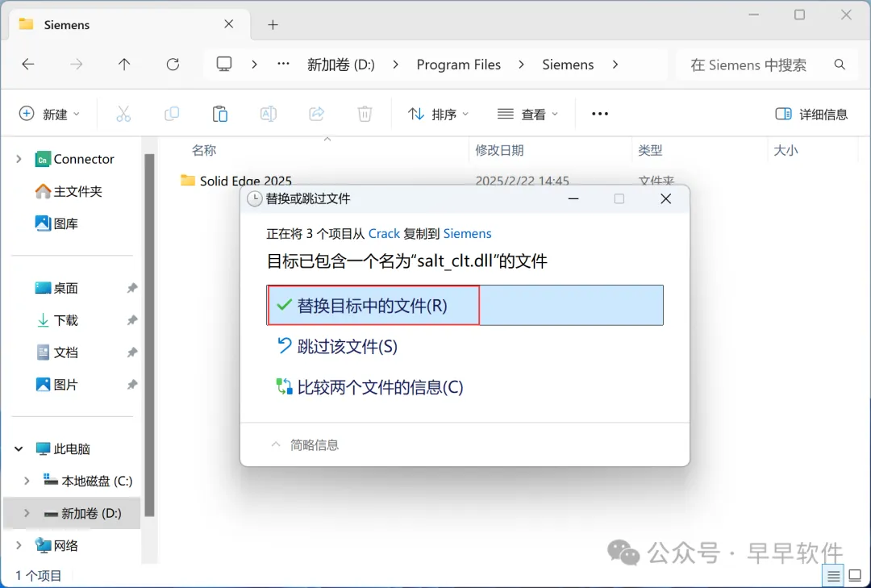871x588 pixels.
Task: Open 图片 quick access folder
Action: (56, 385)
